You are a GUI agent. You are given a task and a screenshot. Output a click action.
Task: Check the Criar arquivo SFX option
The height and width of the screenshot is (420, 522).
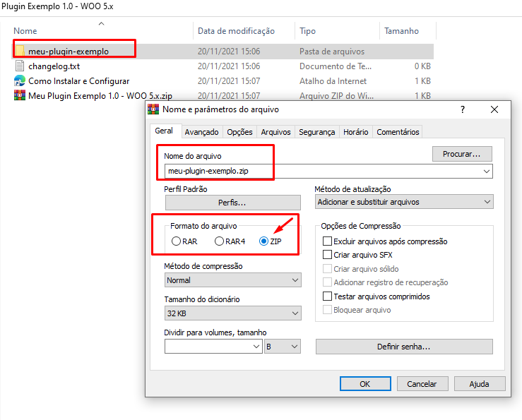pyautogui.click(x=327, y=255)
